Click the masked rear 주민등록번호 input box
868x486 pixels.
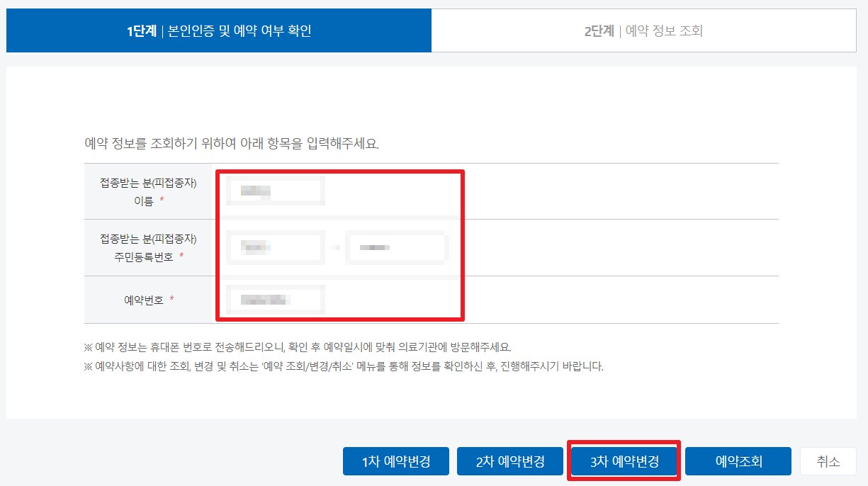(397, 247)
